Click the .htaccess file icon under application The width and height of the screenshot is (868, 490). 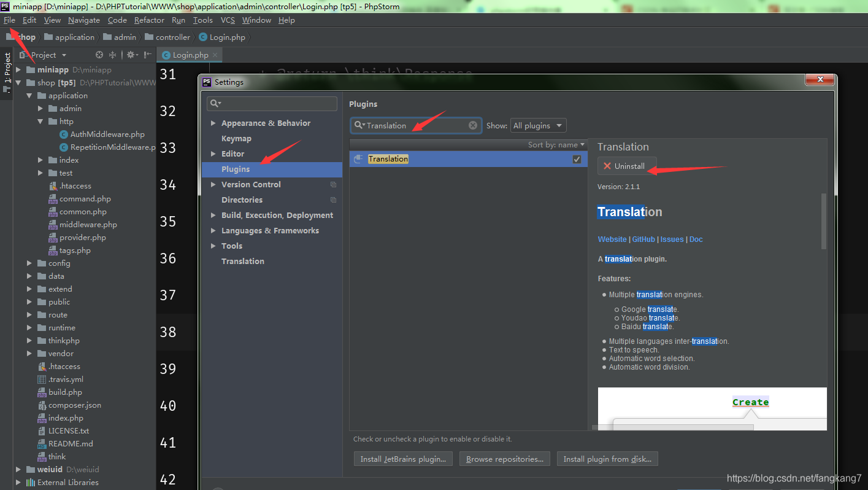tap(53, 185)
